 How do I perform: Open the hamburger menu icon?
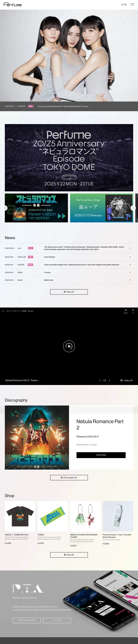[132, 5]
